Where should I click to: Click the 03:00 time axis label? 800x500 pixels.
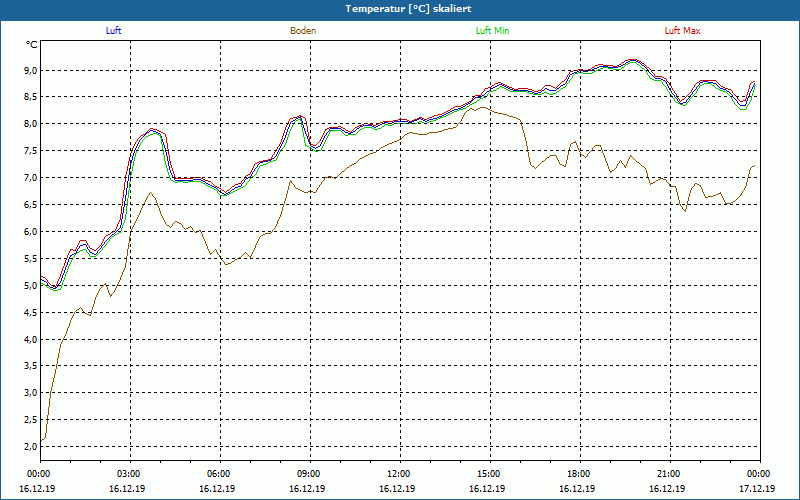[x=128, y=474]
